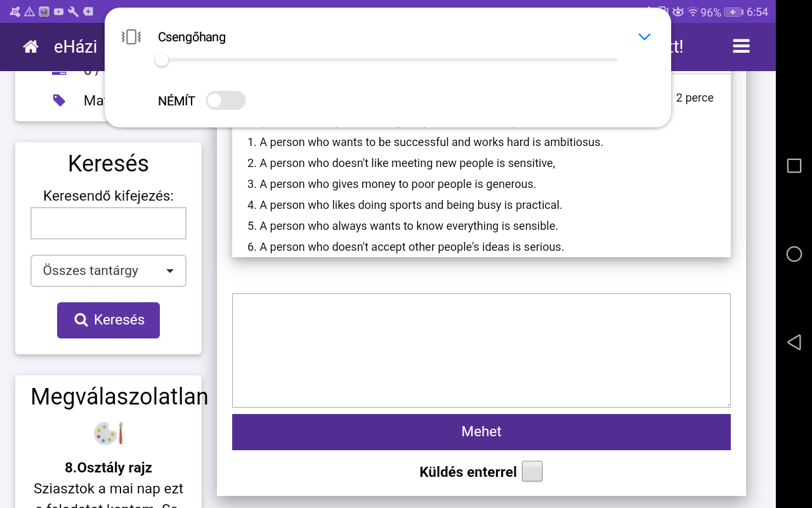Click the Csengőhang volume slider handle
This screenshot has height=508, width=812.
point(162,60)
